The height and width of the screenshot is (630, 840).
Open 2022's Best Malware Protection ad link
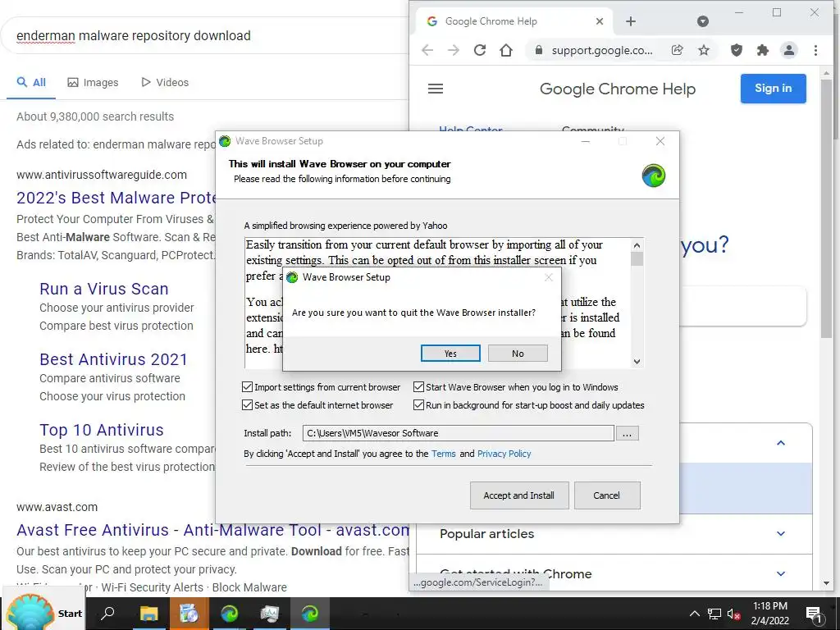pos(116,198)
